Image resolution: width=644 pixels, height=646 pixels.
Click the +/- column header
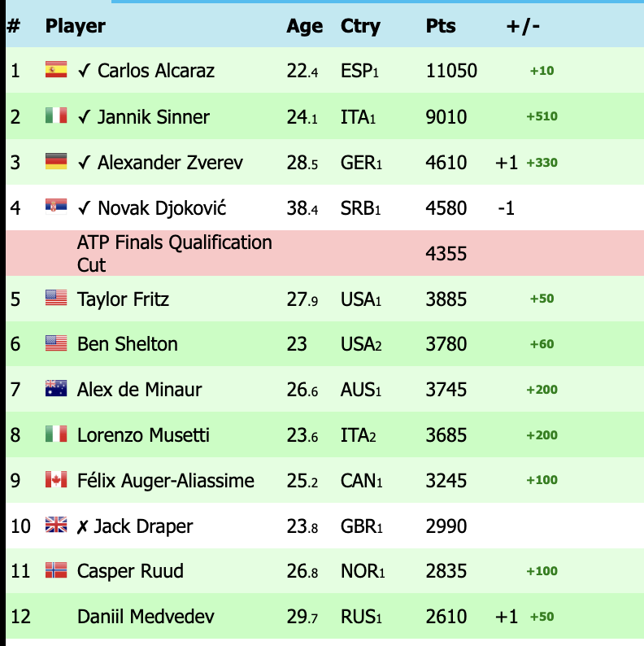point(523,26)
